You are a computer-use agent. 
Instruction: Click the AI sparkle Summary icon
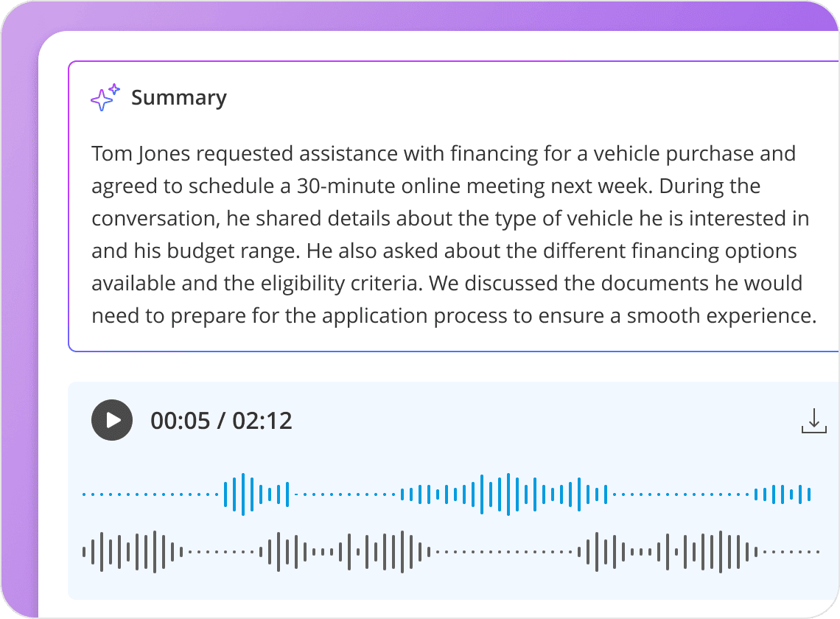(x=105, y=97)
